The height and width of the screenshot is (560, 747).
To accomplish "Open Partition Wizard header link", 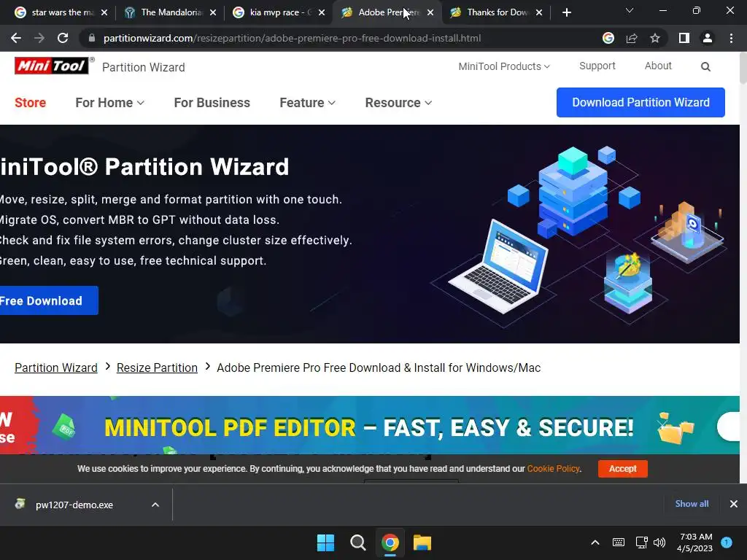I will pyautogui.click(x=144, y=67).
